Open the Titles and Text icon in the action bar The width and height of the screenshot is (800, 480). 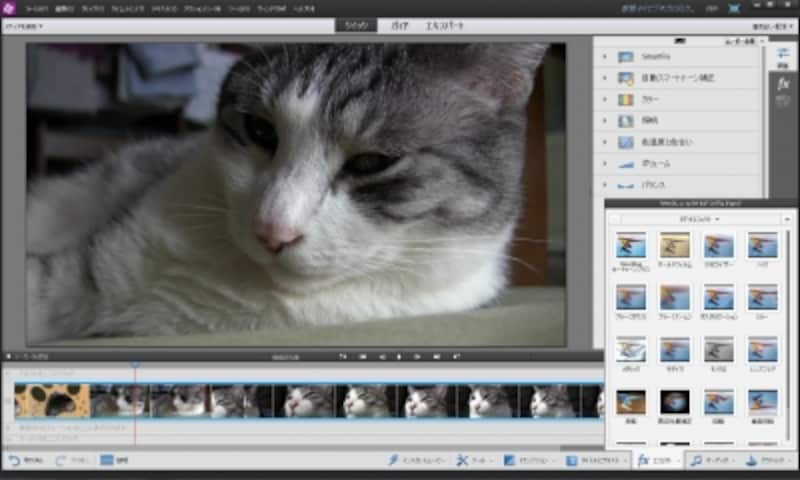(x=571, y=460)
